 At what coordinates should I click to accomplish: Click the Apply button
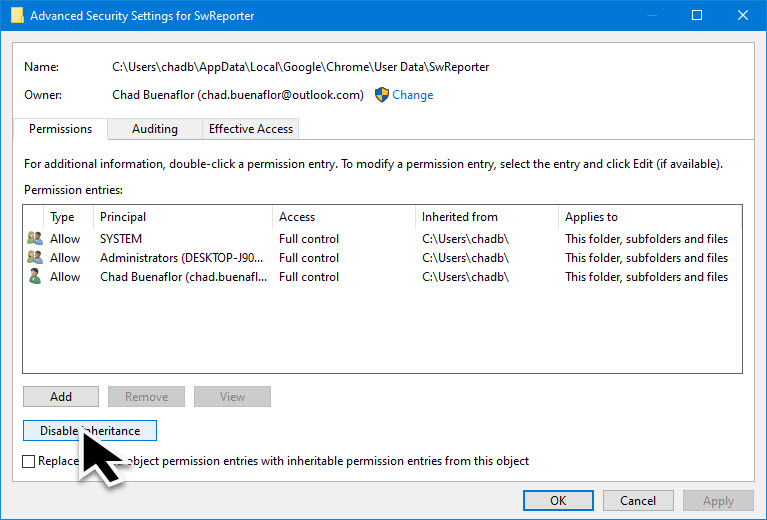(718, 500)
